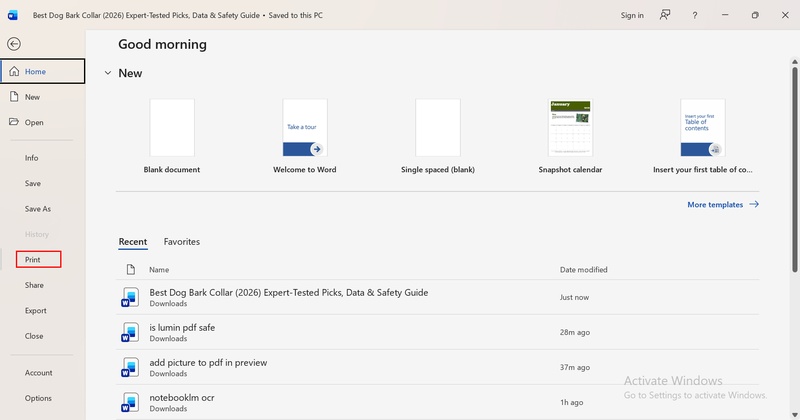Click the 'Just now' modified time
800x420 pixels.
[x=574, y=297]
